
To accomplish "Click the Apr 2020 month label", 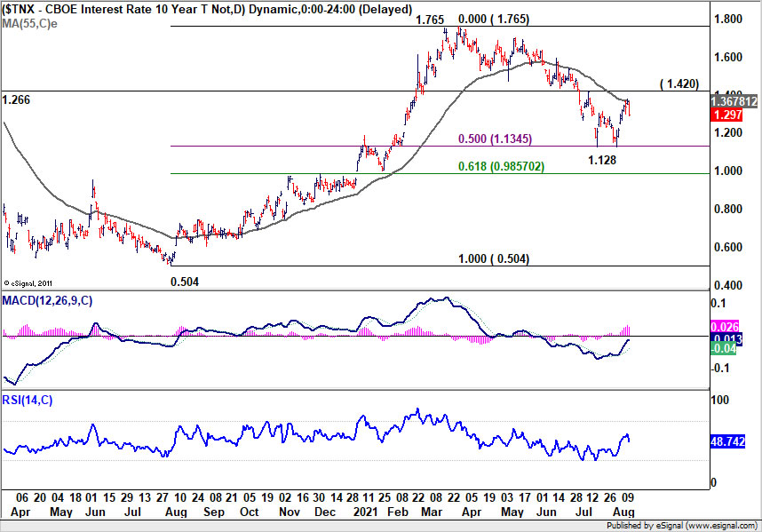I will point(20,512).
